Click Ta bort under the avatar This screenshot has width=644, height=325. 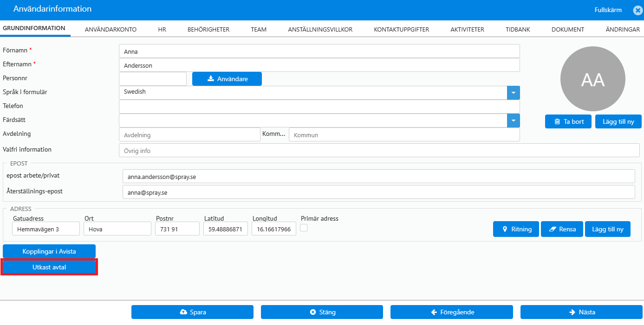(x=568, y=121)
